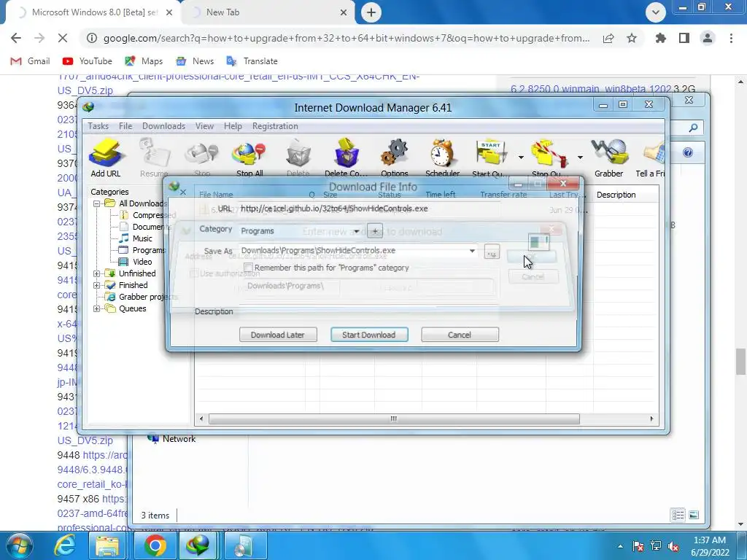Viewport: 747px width, 560px height.
Task: Expand the Finished category node
Action: pos(97,285)
